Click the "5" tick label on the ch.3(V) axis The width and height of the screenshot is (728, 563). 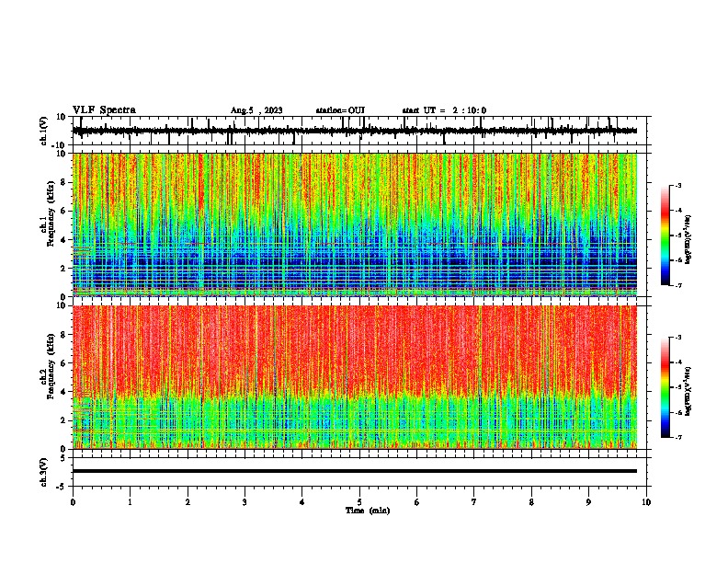click(x=63, y=458)
